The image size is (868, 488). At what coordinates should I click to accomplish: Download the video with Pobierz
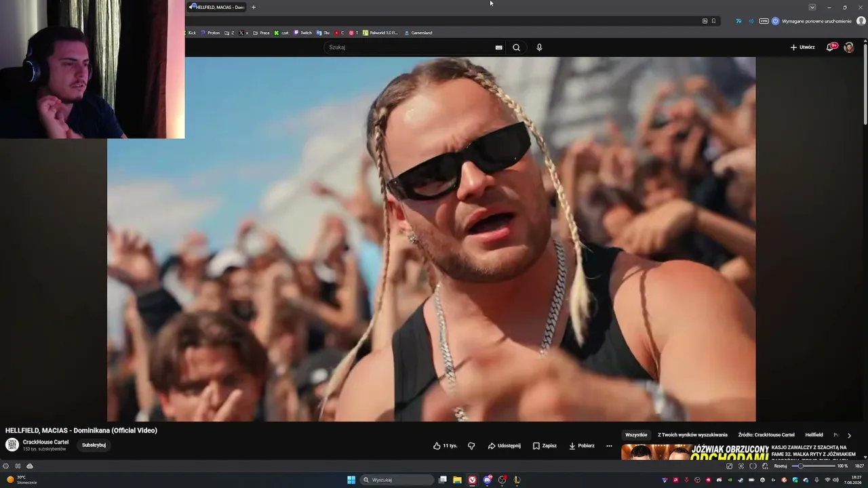coord(582,446)
